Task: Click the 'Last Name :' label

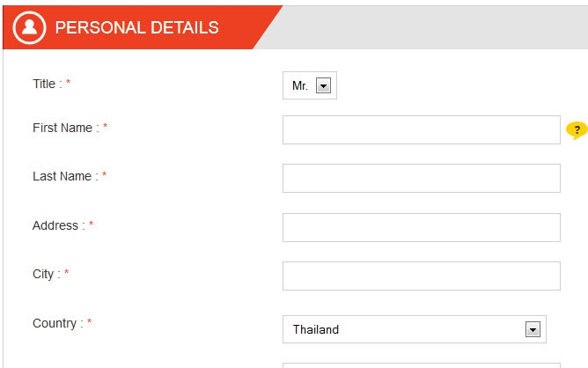Action: pyautogui.click(x=66, y=176)
